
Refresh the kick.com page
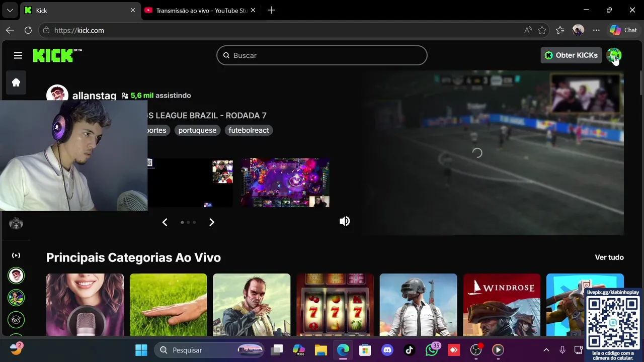tap(28, 30)
